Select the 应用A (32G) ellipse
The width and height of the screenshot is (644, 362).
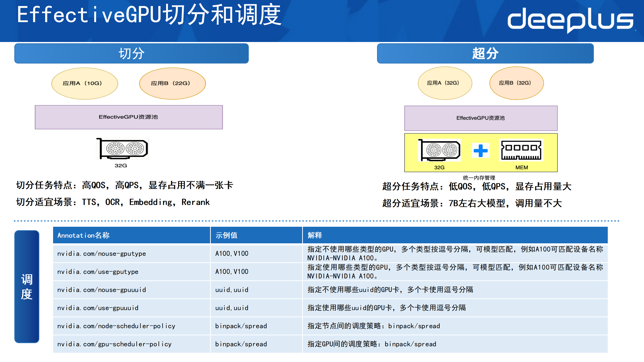pyautogui.click(x=445, y=83)
